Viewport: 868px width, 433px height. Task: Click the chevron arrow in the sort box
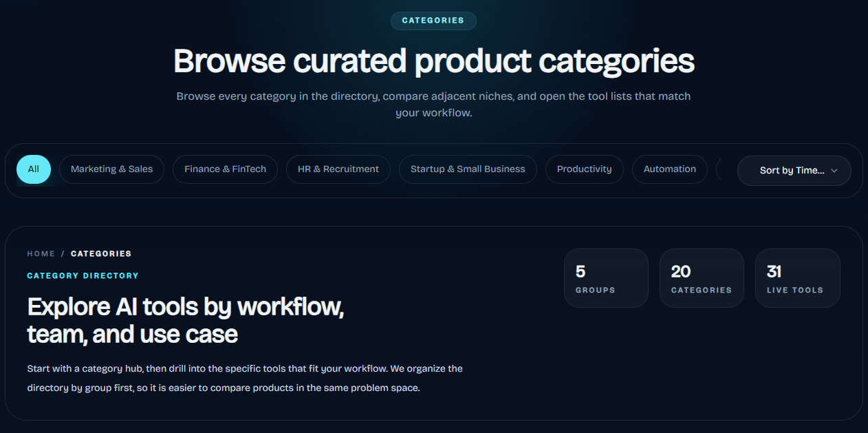click(x=834, y=171)
